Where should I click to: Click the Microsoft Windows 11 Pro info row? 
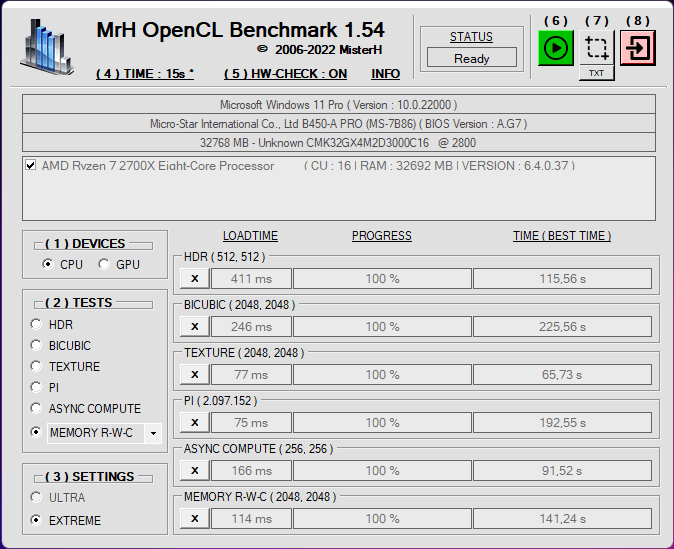(x=339, y=104)
